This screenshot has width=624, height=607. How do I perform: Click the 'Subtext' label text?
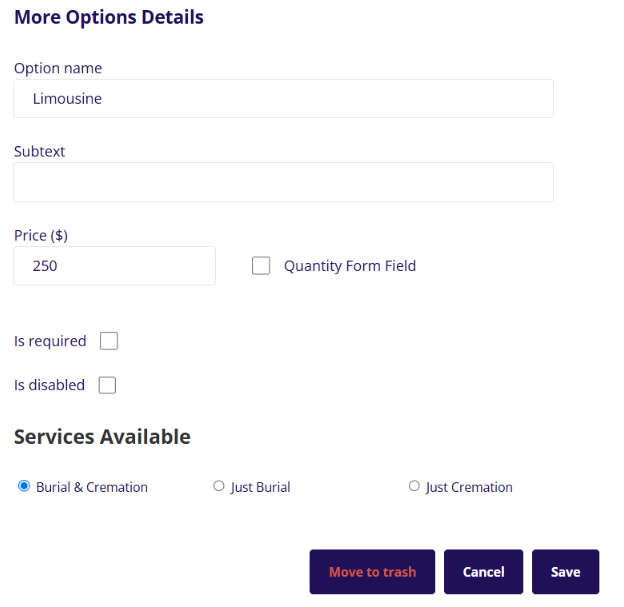[x=40, y=151]
